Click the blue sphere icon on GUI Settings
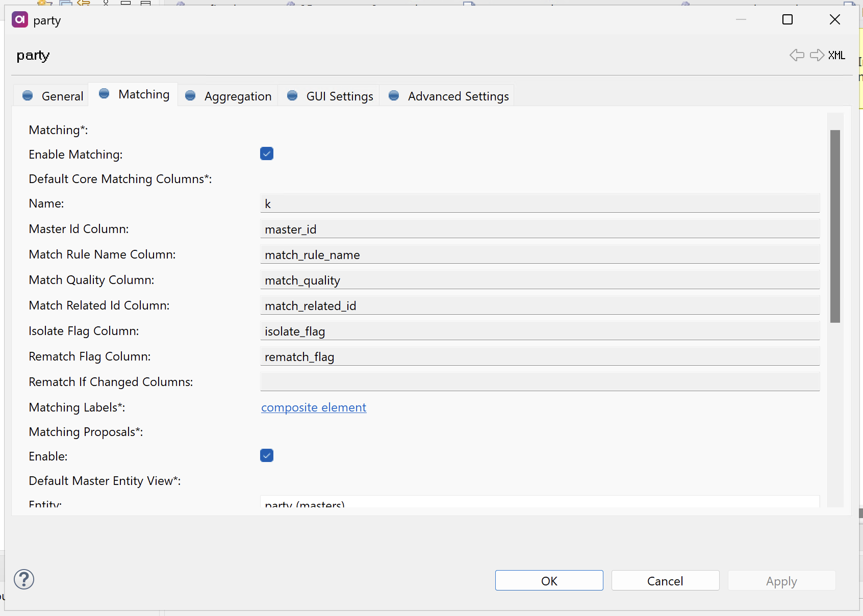The width and height of the screenshot is (863, 616). [x=292, y=96]
